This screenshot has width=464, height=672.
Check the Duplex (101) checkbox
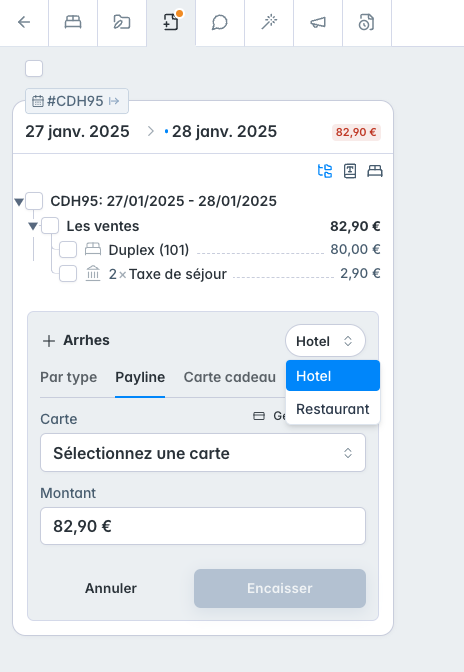68,249
